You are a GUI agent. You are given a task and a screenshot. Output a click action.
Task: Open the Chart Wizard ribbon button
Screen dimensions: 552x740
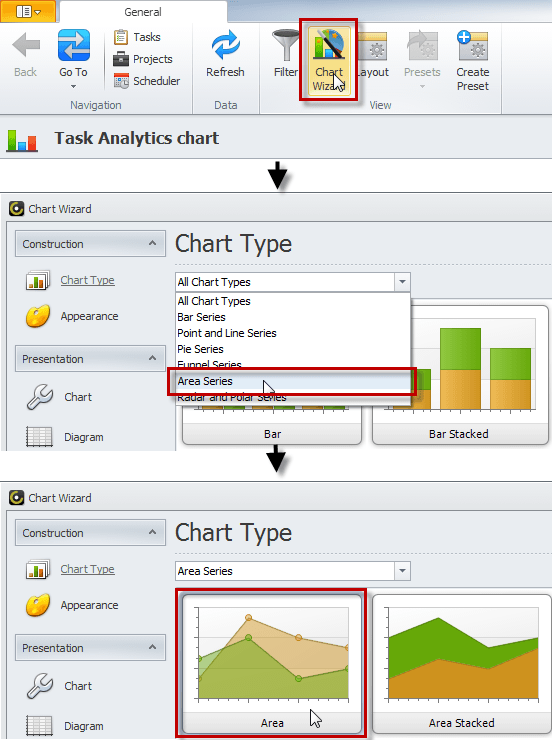329,60
